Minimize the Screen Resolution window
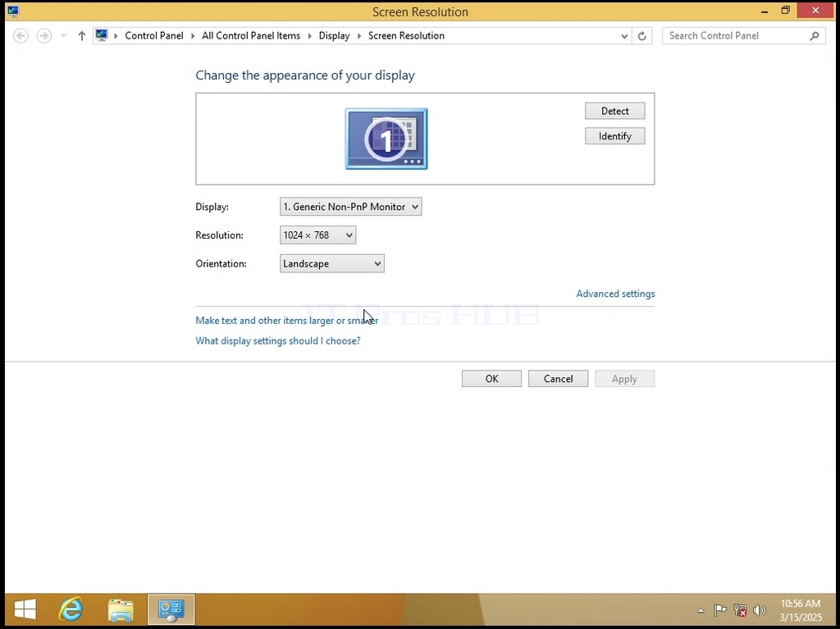840x629 pixels. (x=765, y=11)
